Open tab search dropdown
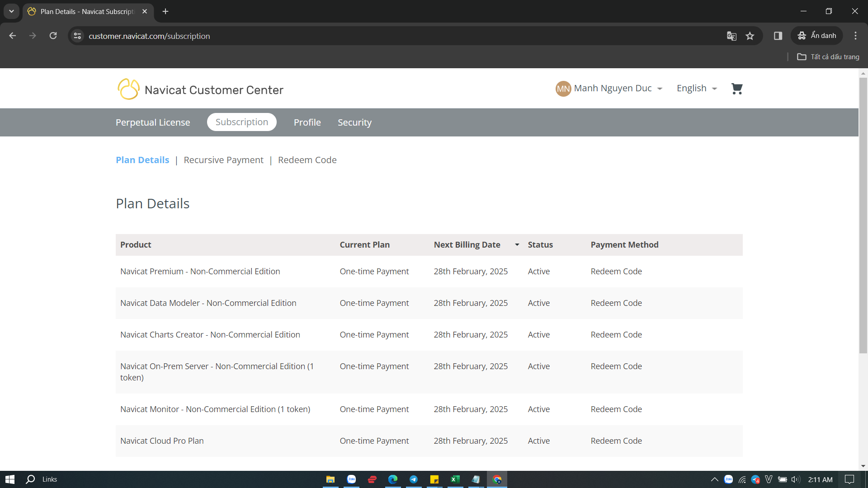868x488 pixels. click(11, 11)
